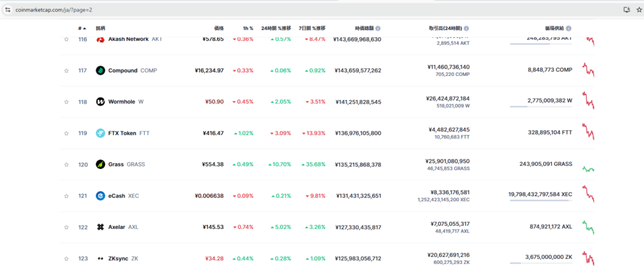The height and width of the screenshot is (269, 644).
Task: Click the info icon beside 取引高(24時間) header
Action: point(467,29)
